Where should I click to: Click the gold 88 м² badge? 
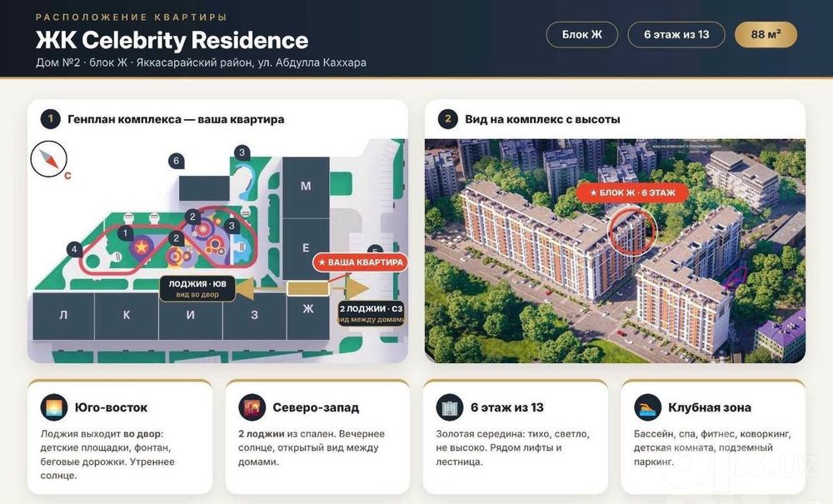tap(766, 34)
